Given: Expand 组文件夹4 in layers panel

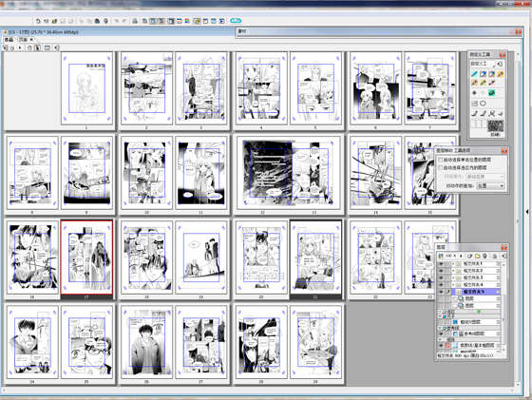Looking at the screenshot, I should tap(453, 285).
